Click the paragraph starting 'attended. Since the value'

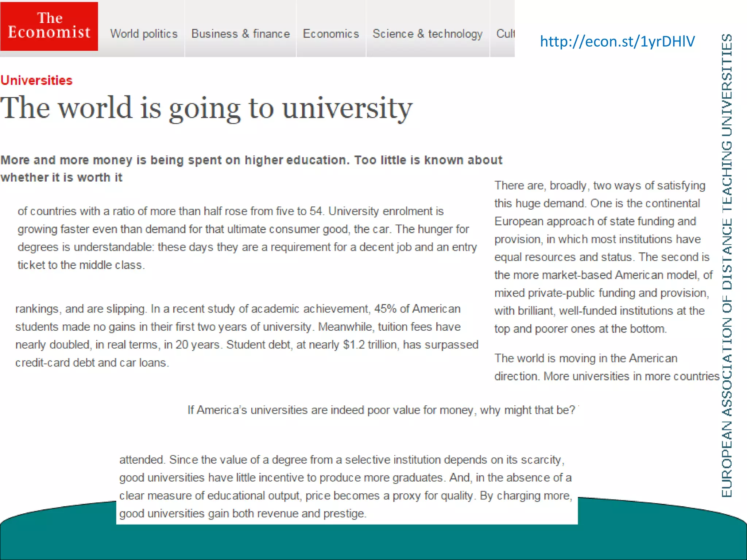(345, 486)
